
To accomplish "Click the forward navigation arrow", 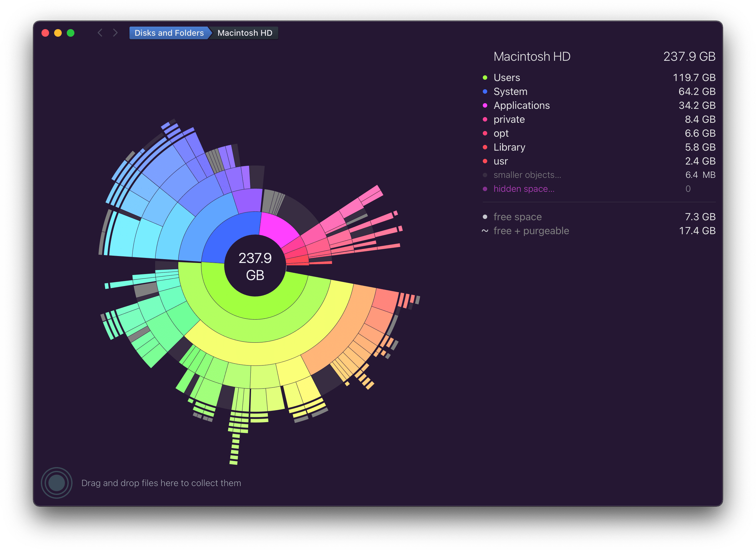I will (x=115, y=33).
